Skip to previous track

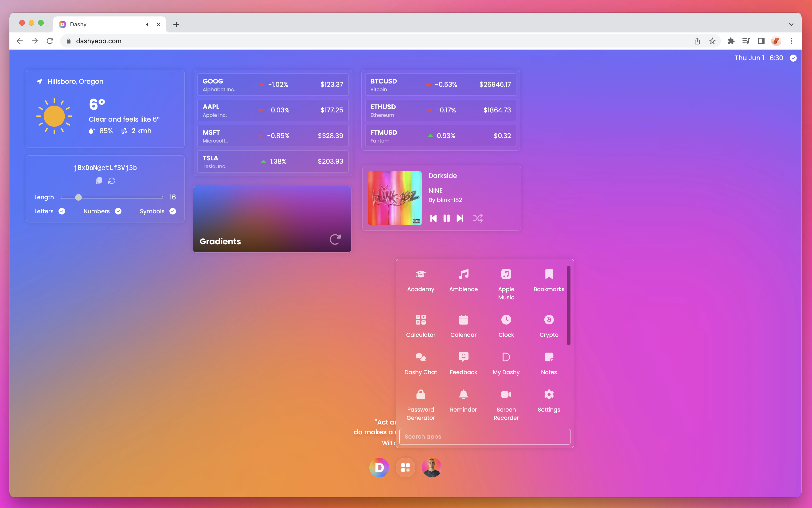pos(433,218)
